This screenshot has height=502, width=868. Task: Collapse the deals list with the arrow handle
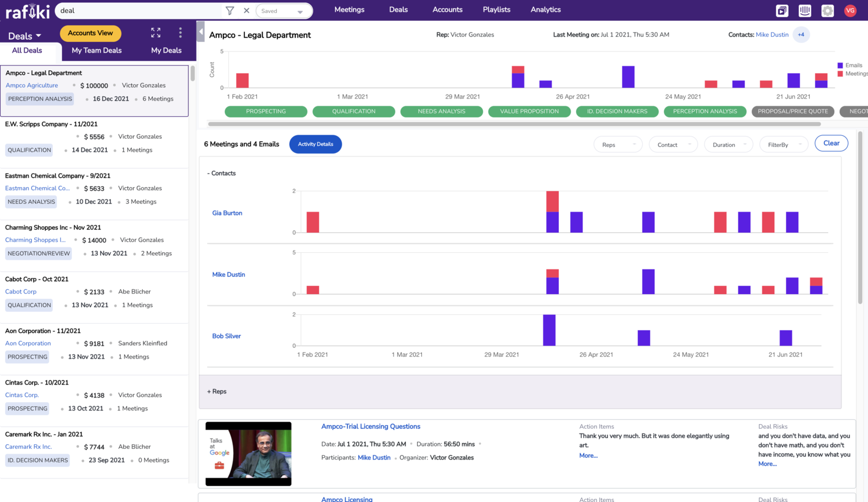201,32
